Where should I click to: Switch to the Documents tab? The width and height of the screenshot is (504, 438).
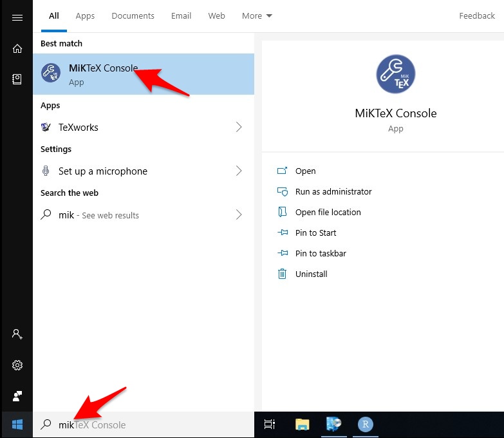pyautogui.click(x=133, y=15)
